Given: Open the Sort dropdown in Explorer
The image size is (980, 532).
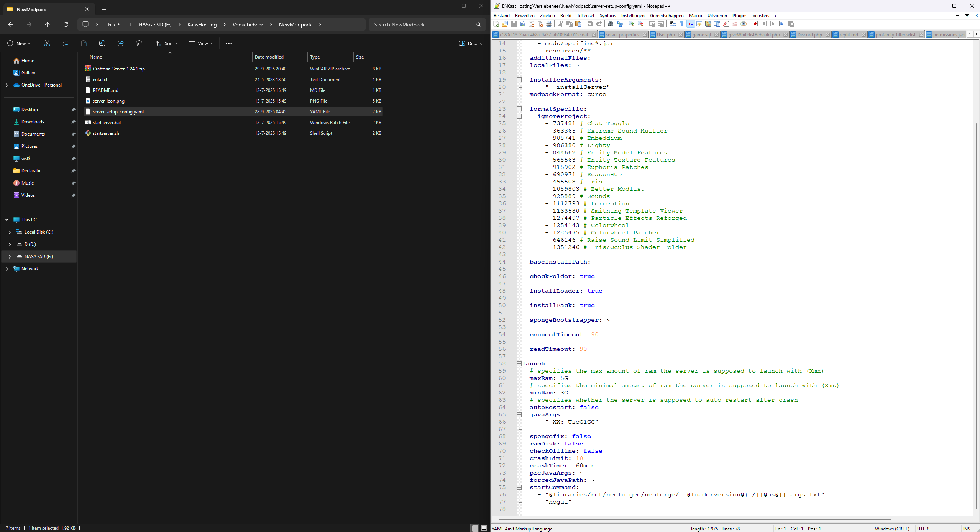Looking at the screenshot, I should click(x=167, y=43).
